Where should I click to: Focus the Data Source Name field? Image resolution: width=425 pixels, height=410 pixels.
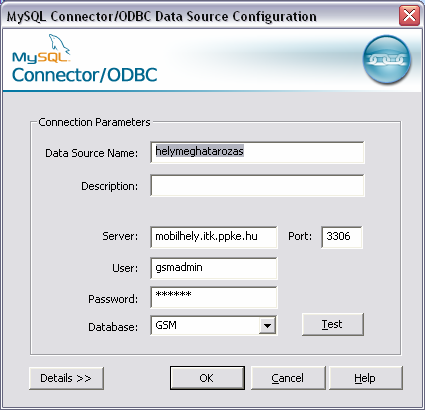(x=257, y=152)
